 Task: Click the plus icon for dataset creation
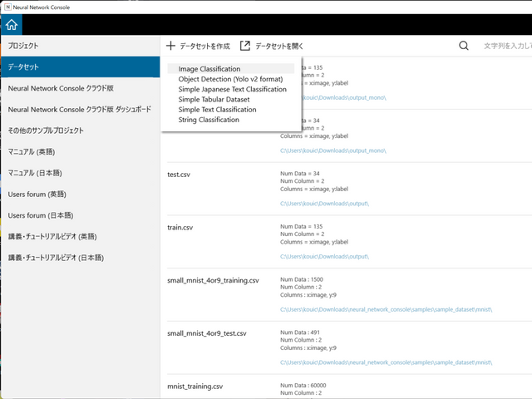point(170,46)
